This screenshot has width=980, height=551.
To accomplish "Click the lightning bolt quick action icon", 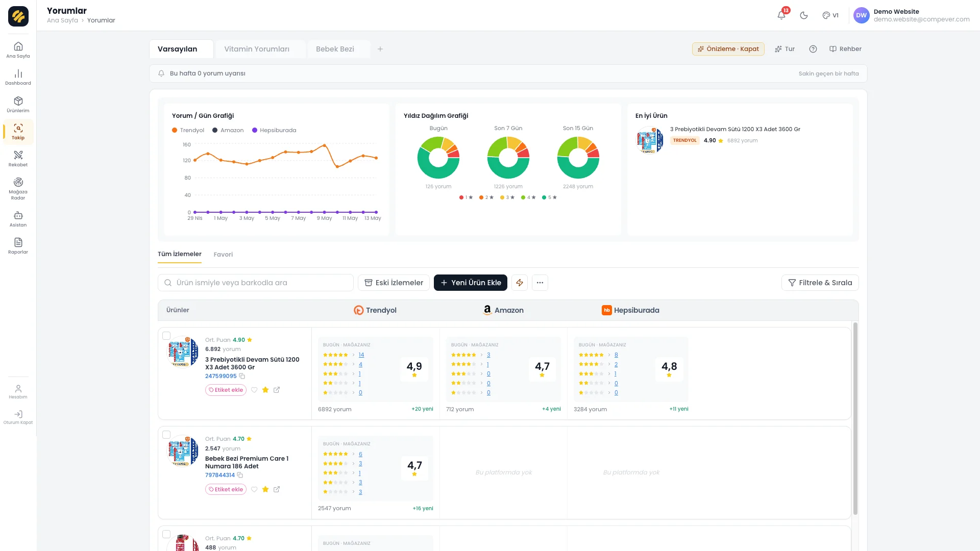I will [x=520, y=283].
